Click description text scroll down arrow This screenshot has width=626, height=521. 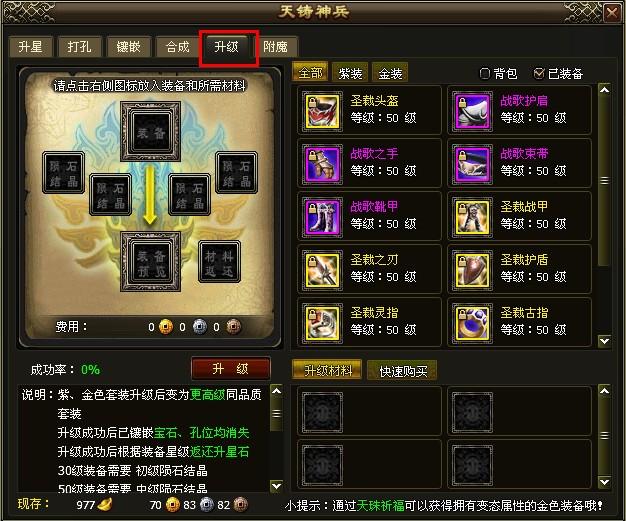pyautogui.click(x=276, y=486)
